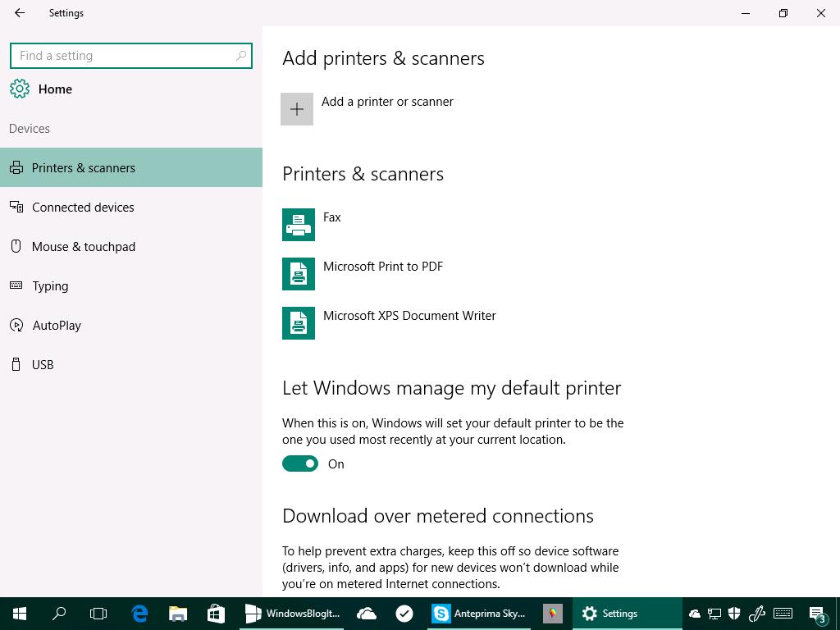The image size is (840, 630).
Task: Open File Explorer from taskbar
Action: (178, 614)
